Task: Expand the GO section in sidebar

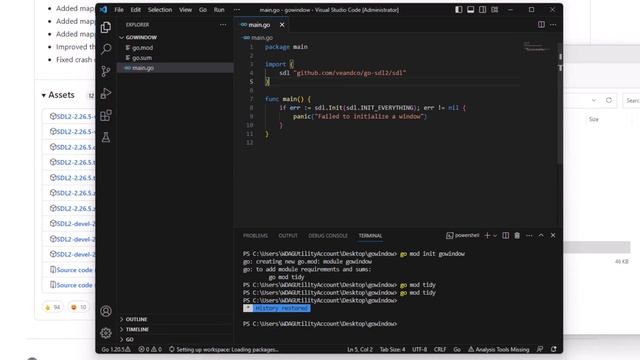Action: (130, 339)
